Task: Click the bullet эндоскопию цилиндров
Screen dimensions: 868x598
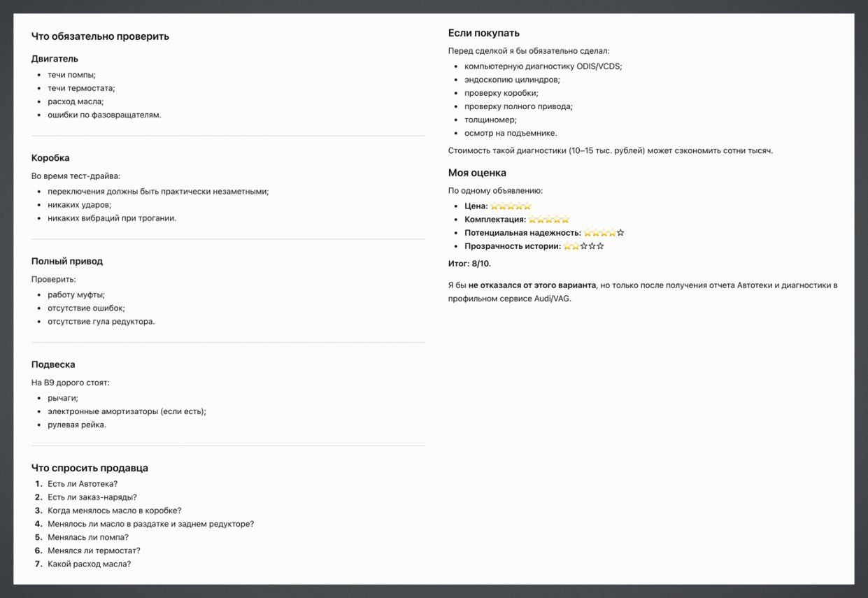Action: click(512, 80)
